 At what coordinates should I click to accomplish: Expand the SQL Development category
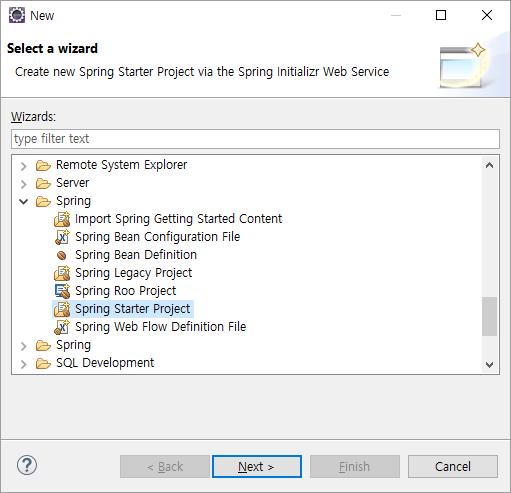(23, 364)
